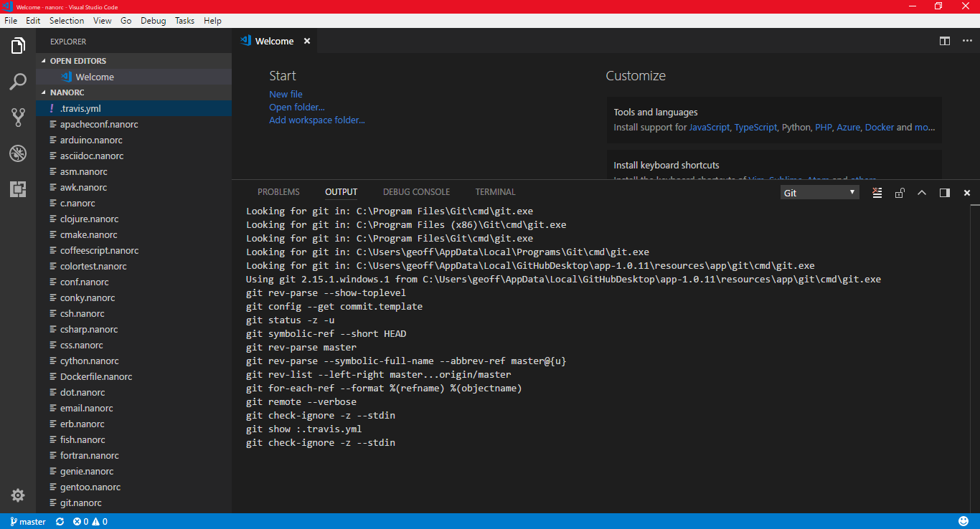Open Dockerfile.nanorc file
Screen dimensions: 980x529
click(x=133, y=376)
